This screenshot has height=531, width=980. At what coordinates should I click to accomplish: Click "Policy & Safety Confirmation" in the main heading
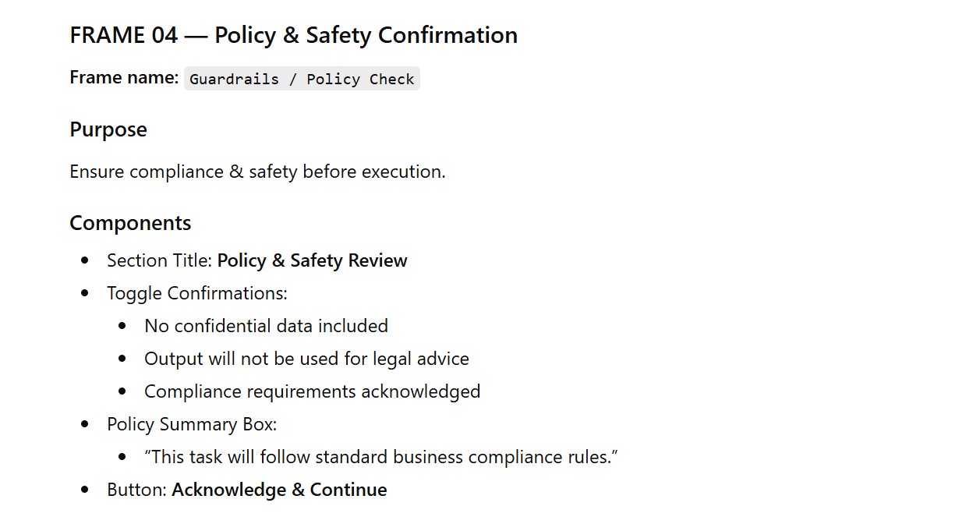tap(366, 35)
